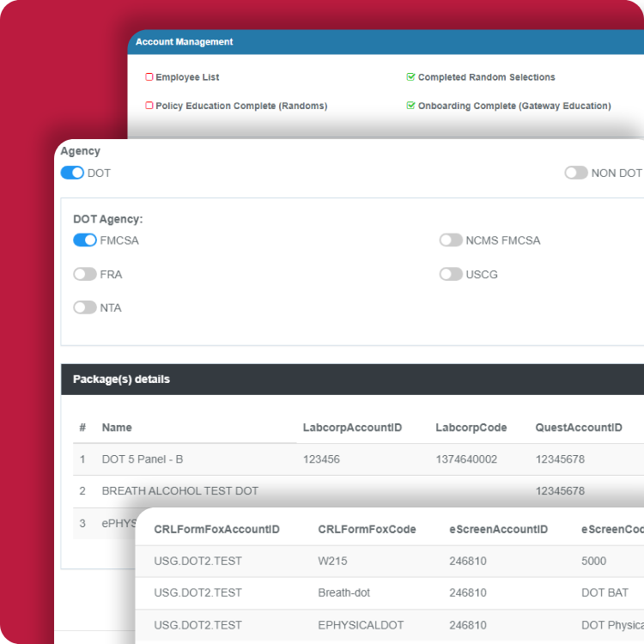Click the Name column header

(117, 428)
